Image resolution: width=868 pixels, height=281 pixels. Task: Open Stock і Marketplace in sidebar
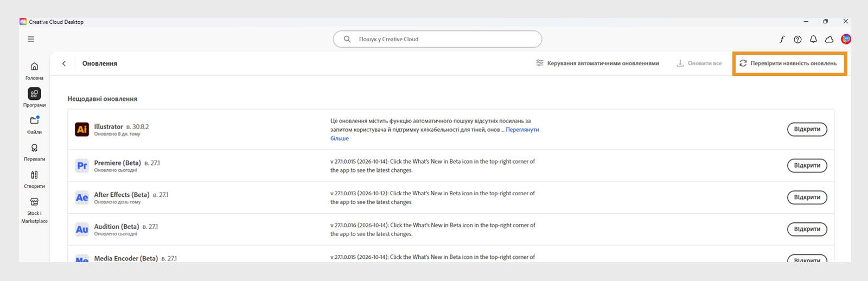[x=34, y=210]
